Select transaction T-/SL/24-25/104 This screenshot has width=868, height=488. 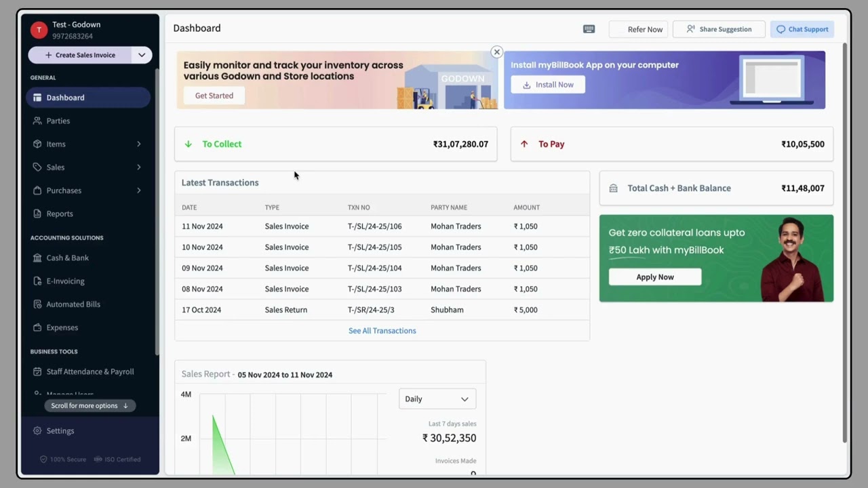(x=382, y=268)
